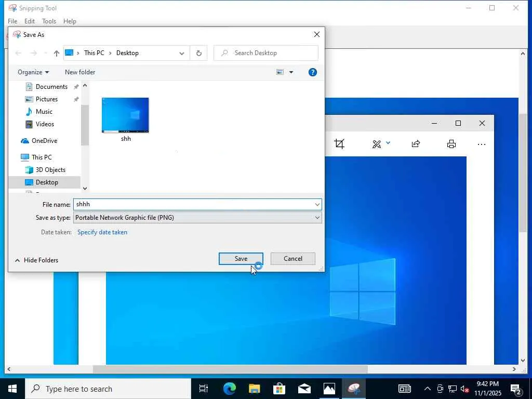Open News and interests on the taskbar
This screenshot has height=399, width=532.
404,389
